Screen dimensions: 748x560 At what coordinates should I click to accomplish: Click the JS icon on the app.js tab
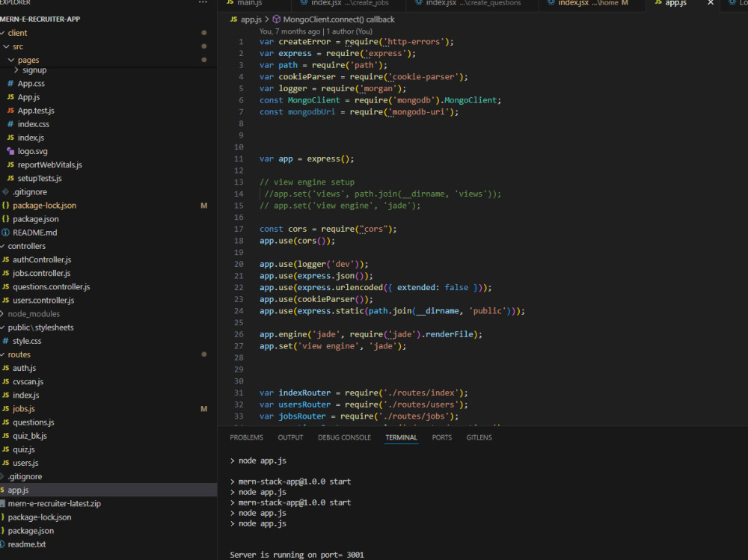coord(657,3)
